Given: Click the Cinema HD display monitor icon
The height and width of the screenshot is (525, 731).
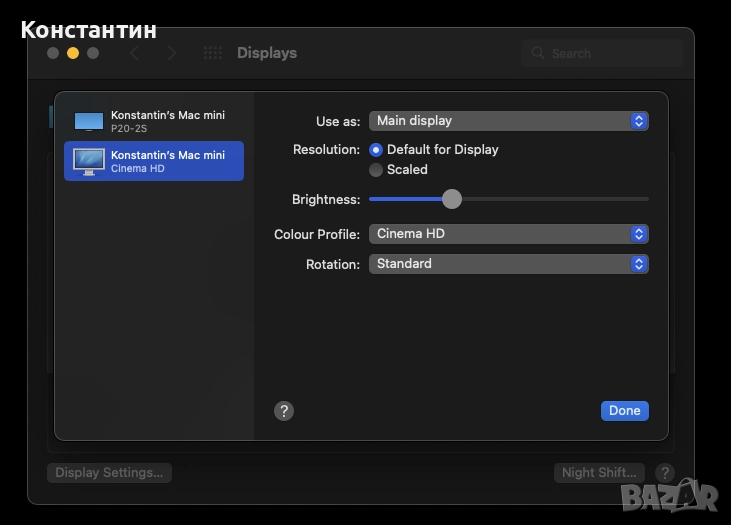Looking at the screenshot, I should [89, 161].
